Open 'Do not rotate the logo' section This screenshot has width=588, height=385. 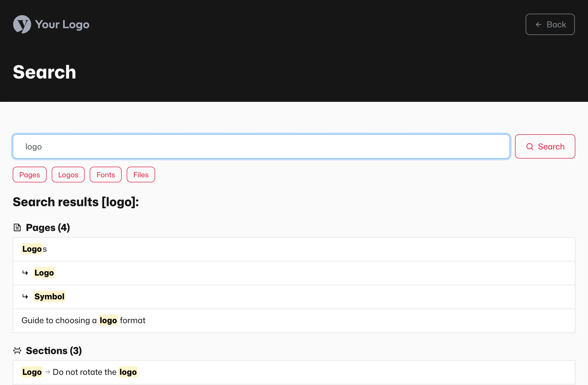(x=294, y=372)
